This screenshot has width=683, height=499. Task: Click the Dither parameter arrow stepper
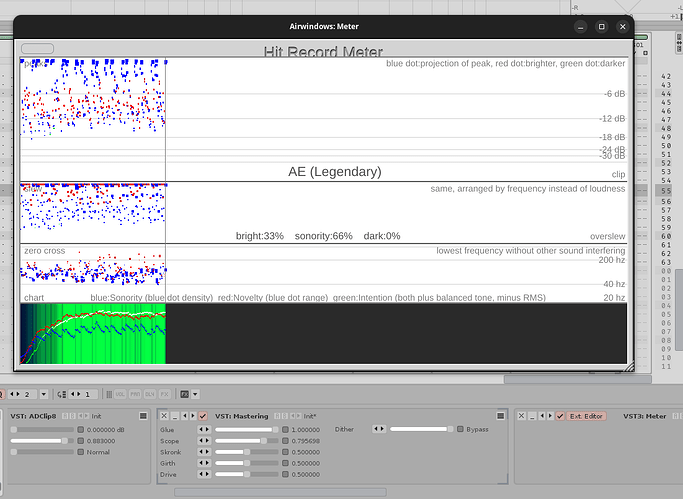point(379,429)
